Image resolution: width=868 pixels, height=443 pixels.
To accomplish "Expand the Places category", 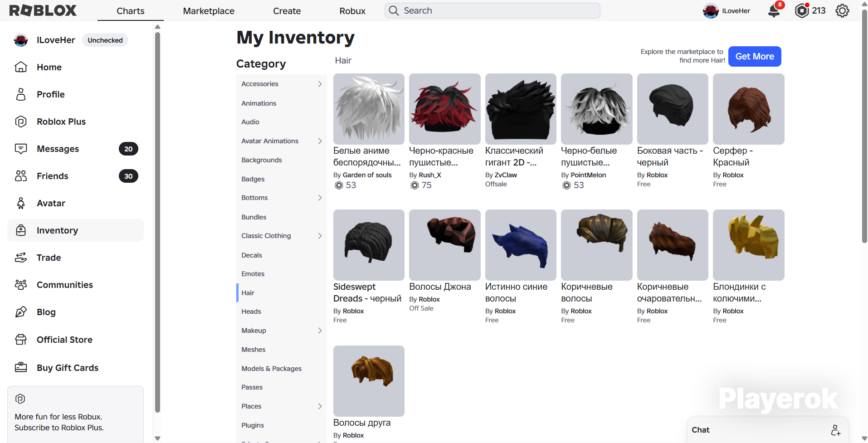I will (320, 406).
